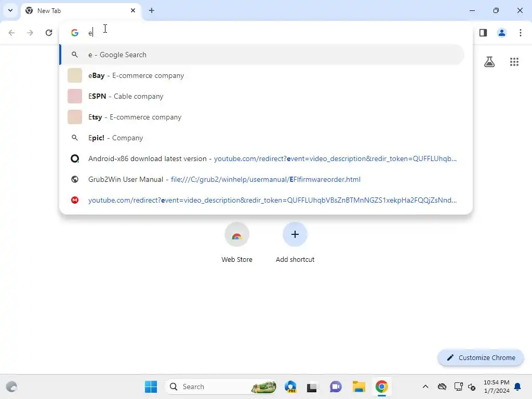The height and width of the screenshot is (399, 532).
Task: Click the magnifier icon beside Epic!
Action: 75,138
